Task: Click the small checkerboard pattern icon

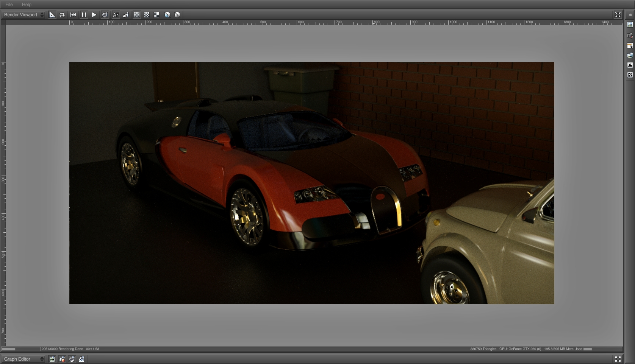Action: pos(147,15)
